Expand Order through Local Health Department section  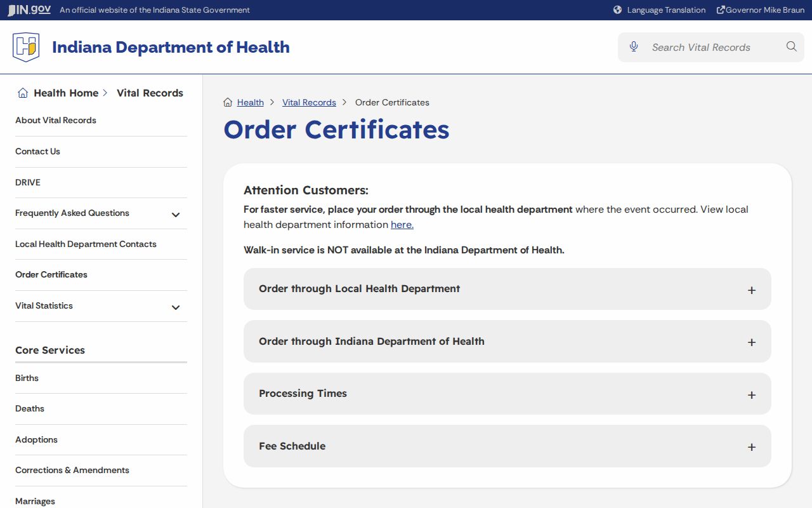507,289
